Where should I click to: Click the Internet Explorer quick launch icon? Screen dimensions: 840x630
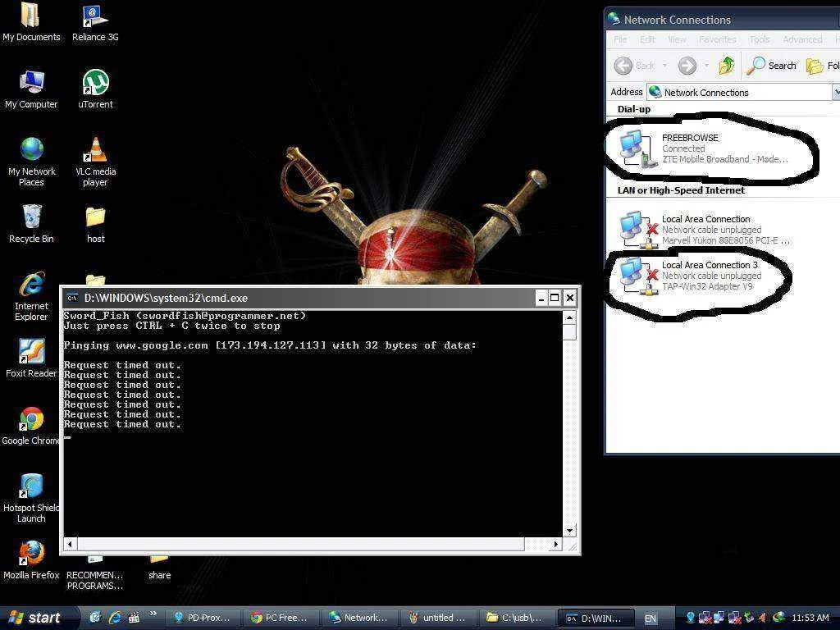[115, 618]
